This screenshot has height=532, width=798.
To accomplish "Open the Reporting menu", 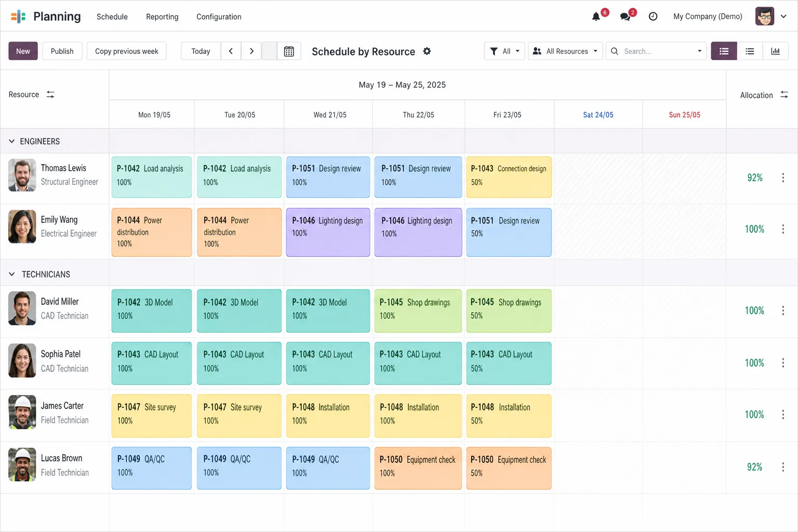I will (x=162, y=17).
